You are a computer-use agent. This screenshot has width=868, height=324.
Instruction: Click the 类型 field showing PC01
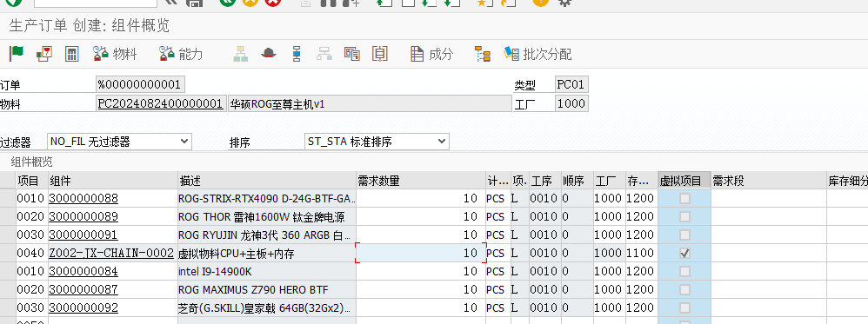click(571, 84)
